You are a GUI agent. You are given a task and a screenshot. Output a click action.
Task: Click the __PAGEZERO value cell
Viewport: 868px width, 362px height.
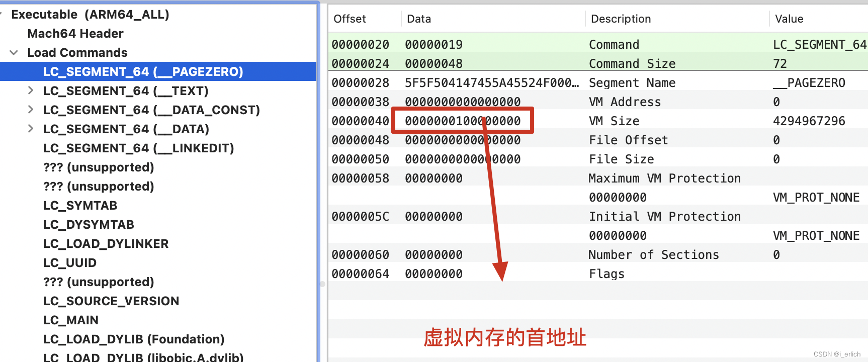(809, 83)
